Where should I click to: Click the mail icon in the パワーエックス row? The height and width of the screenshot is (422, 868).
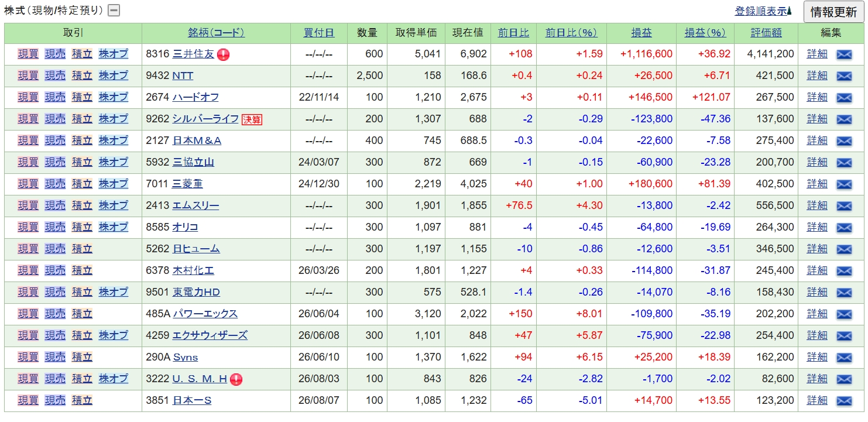pos(843,314)
